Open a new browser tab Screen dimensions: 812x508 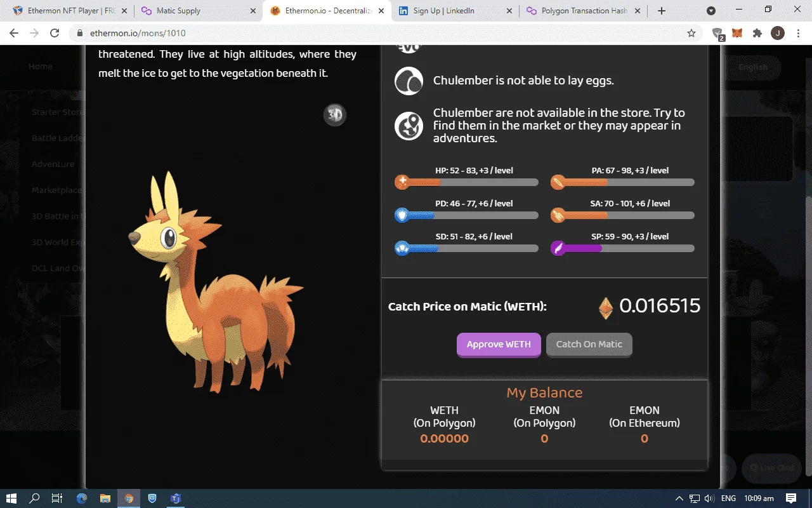pyautogui.click(x=662, y=11)
